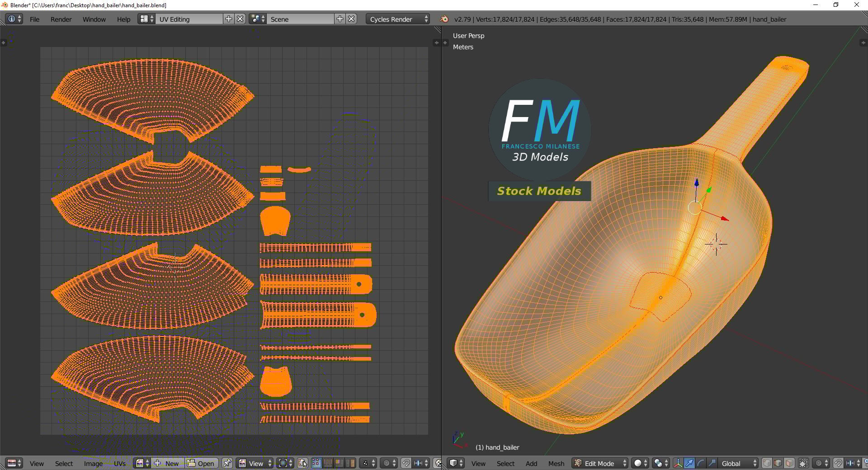Toggle the 3D manipulator widget
Viewport: 868px width, 470px height.
[678, 463]
